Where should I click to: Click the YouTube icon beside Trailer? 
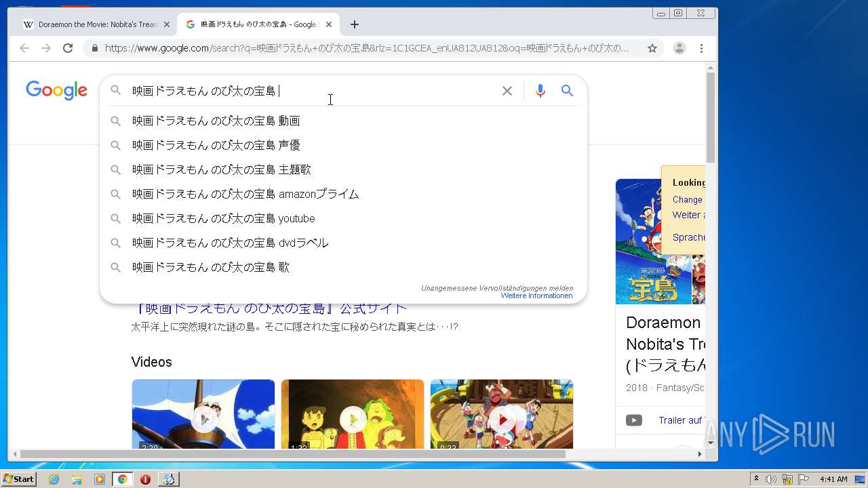pyautogui.click(x=634, y=420)
